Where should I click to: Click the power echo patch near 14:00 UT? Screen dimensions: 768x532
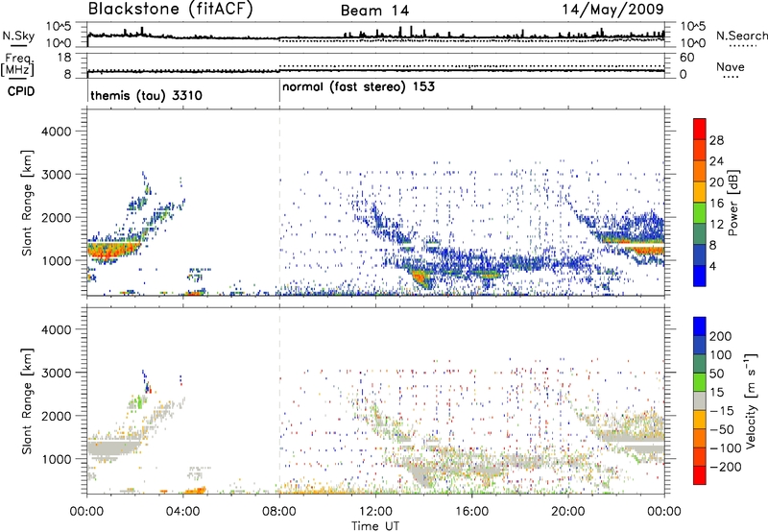(x=421, y=278)
